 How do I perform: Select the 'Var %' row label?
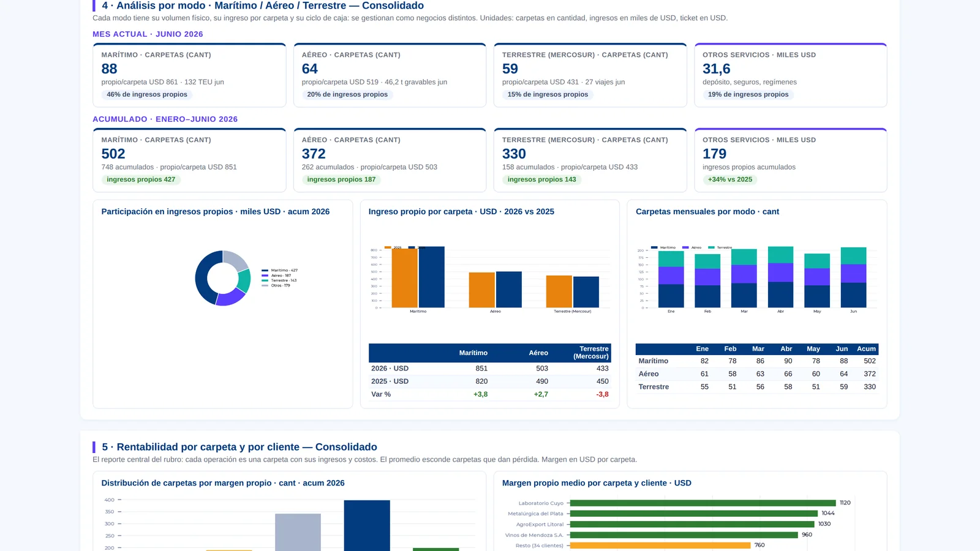tap(381, 394)
